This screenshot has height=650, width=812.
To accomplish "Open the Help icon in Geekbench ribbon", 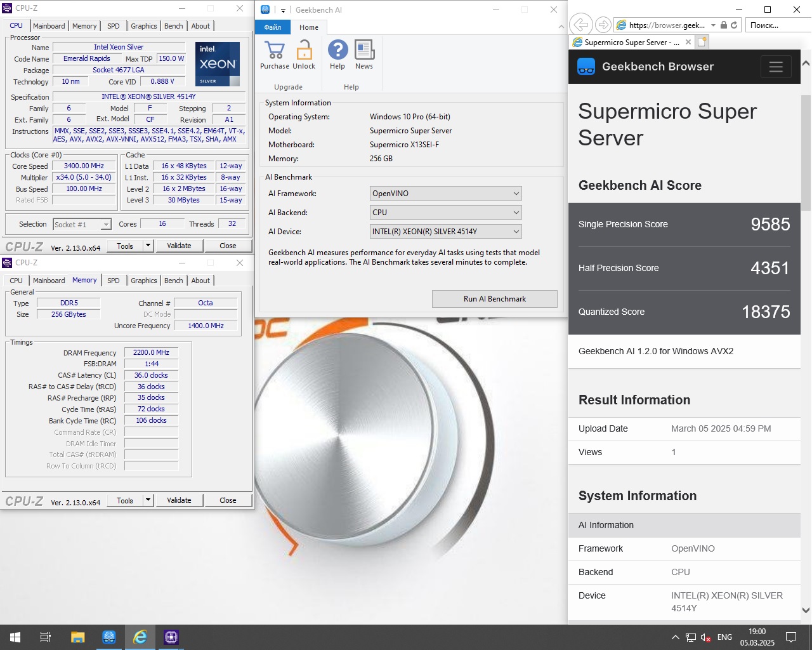I will point(337,50).
